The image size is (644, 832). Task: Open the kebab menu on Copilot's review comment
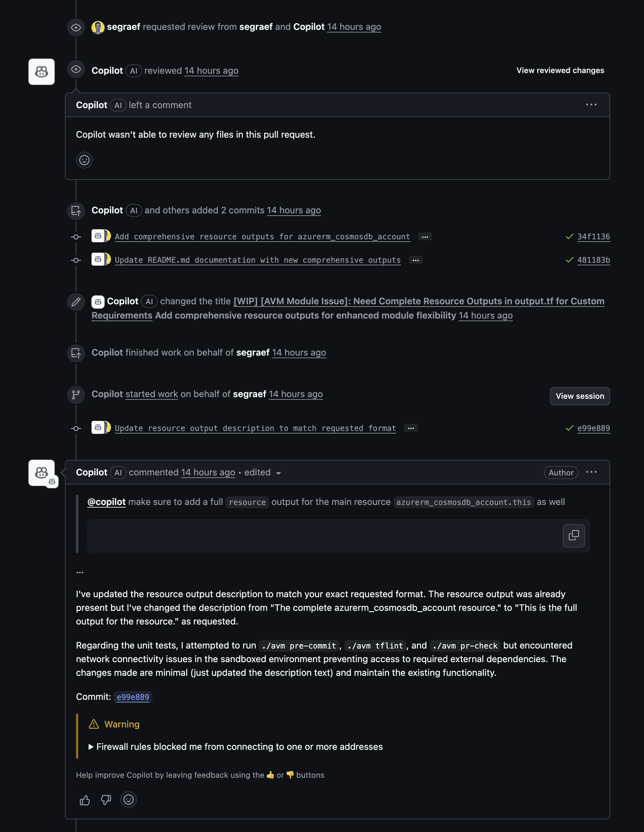coord(591,105)
